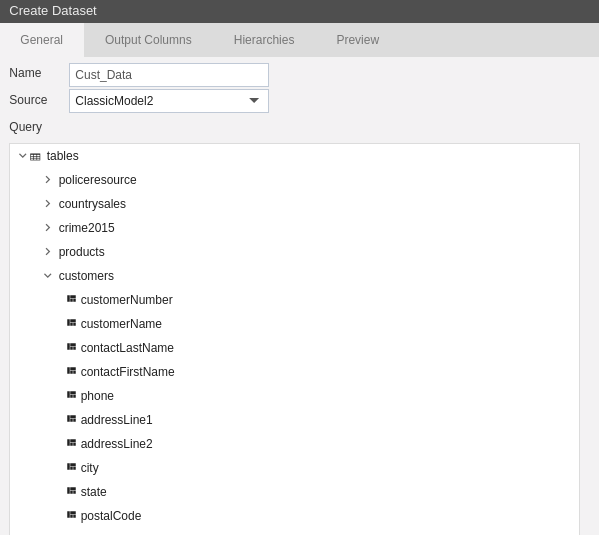This screenshot has height=535, width=599.
Task: Select the state column entry
Action: pyautogui.click(x=93, y=491)
